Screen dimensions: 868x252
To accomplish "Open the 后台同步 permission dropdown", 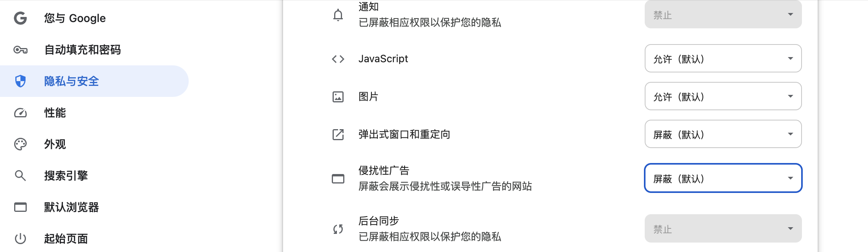I will [x=723, y=229].
